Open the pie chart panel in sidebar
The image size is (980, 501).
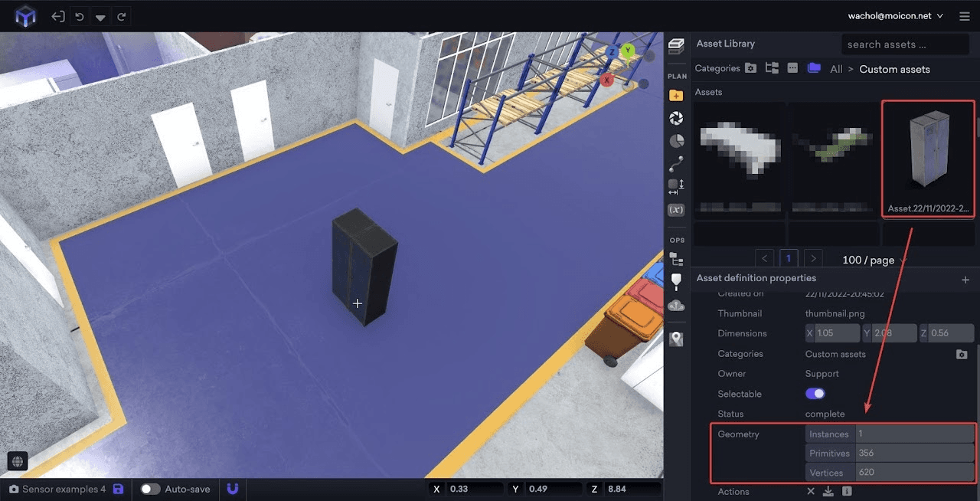tap(676, 141)
